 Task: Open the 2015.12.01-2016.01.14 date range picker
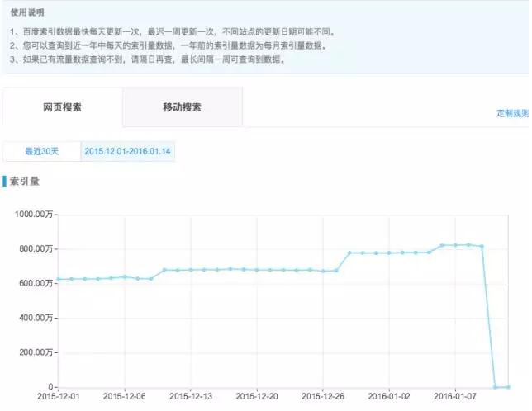click(x=128, y=152)
